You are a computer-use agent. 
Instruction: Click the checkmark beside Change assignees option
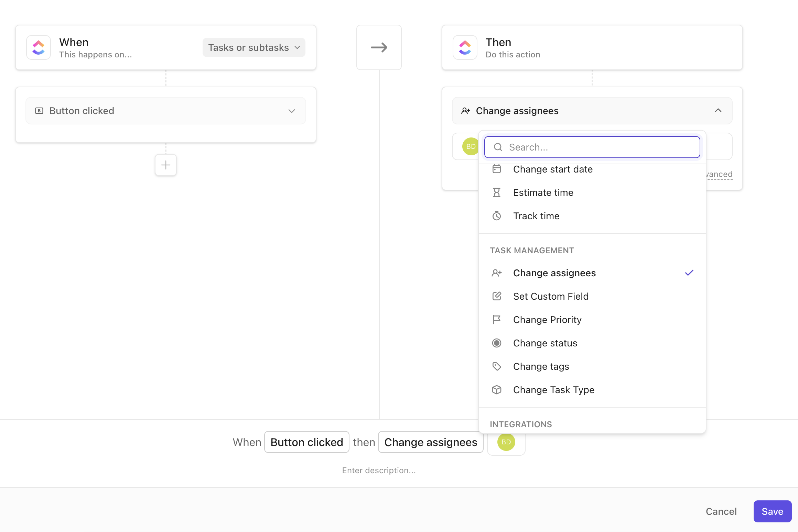pos(689,273)
